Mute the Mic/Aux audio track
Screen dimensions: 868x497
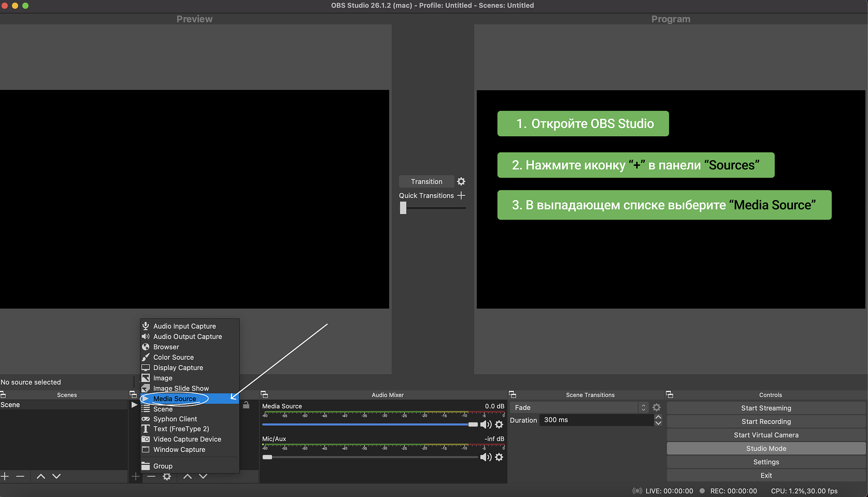click(486, 457)
